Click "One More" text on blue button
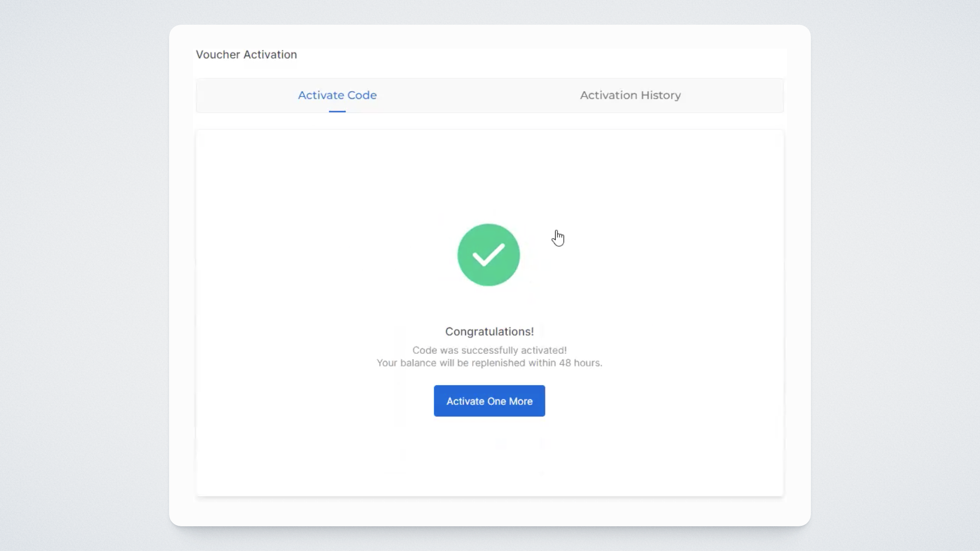This screenshot has height=551, width=980. tap(509, 401)
